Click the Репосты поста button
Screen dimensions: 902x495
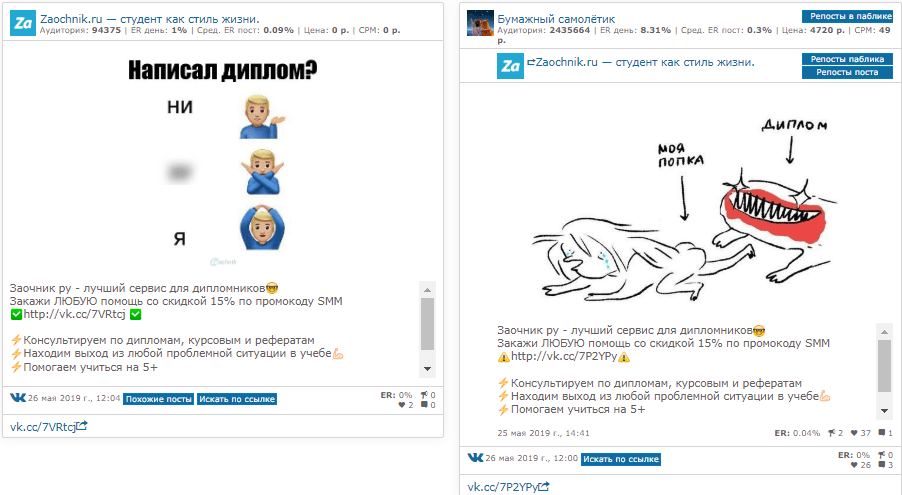pyautogui.click(x=847, y=72)
